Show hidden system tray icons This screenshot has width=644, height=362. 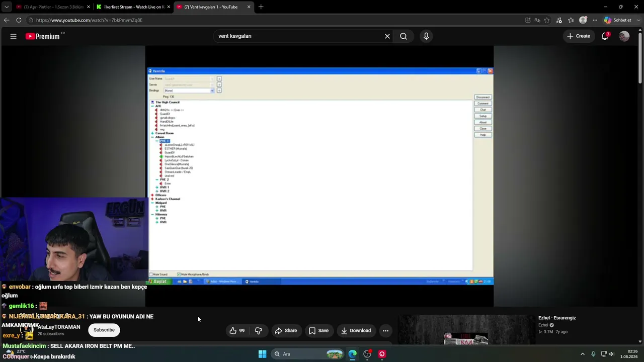(x=583, y=354)
